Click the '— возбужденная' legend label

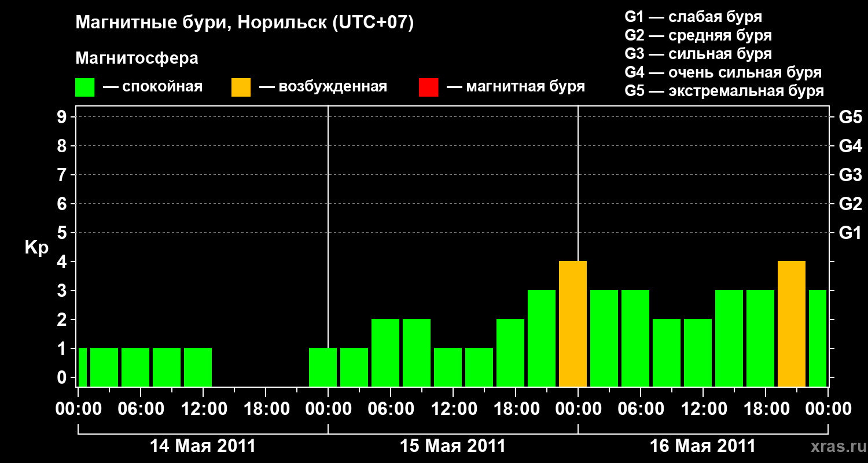(323, 87)
